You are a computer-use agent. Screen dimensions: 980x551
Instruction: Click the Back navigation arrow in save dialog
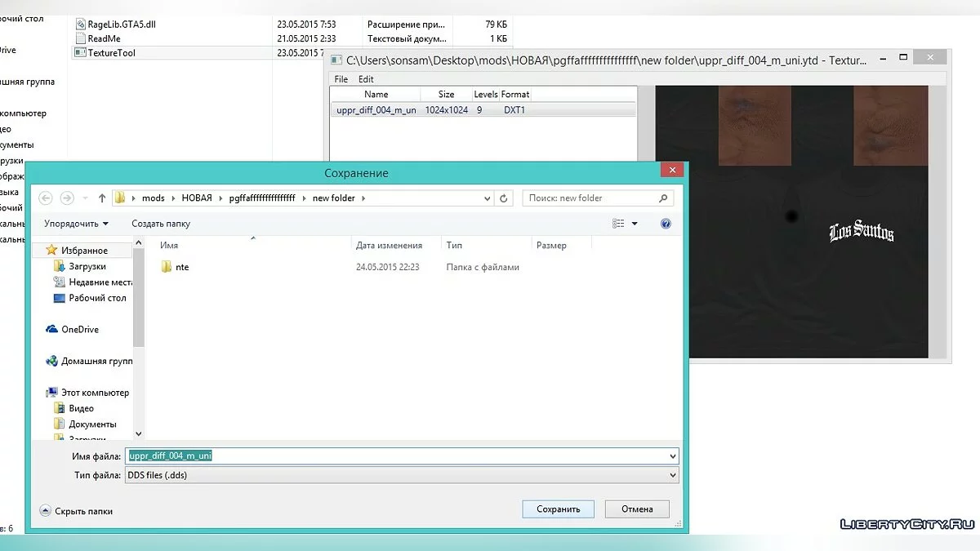[x=46, y=198]
